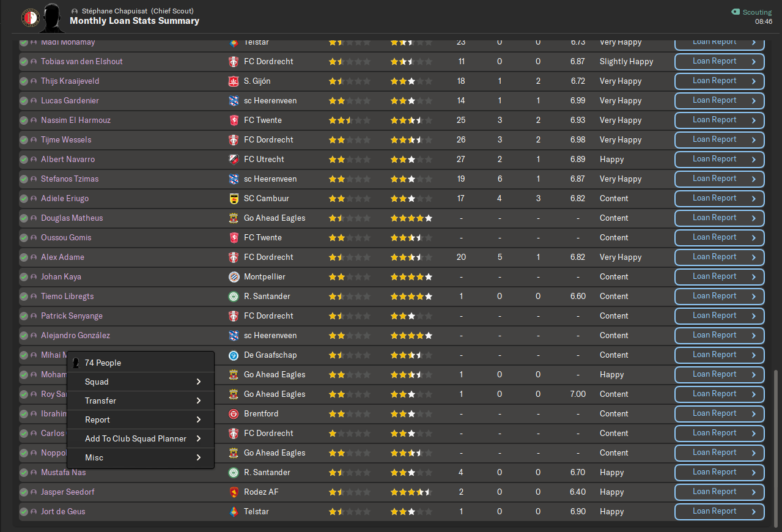Click the Brentford club badge
The width and height of the screenshot is (782, 532).
[233, 414]
